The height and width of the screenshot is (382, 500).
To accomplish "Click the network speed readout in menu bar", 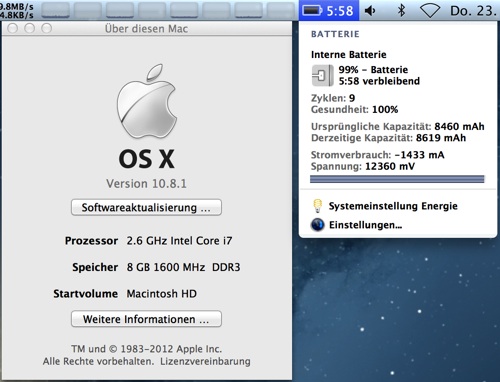I will click(17, 11).
